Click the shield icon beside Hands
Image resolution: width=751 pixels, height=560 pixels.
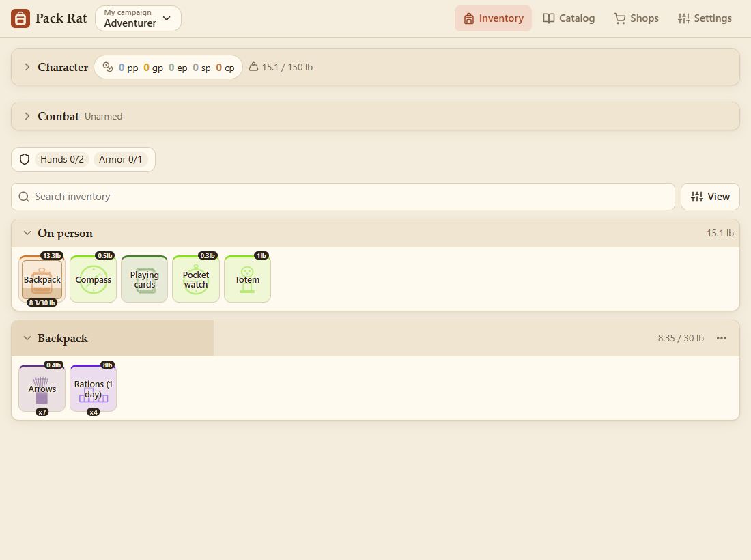tap(25, 160)
